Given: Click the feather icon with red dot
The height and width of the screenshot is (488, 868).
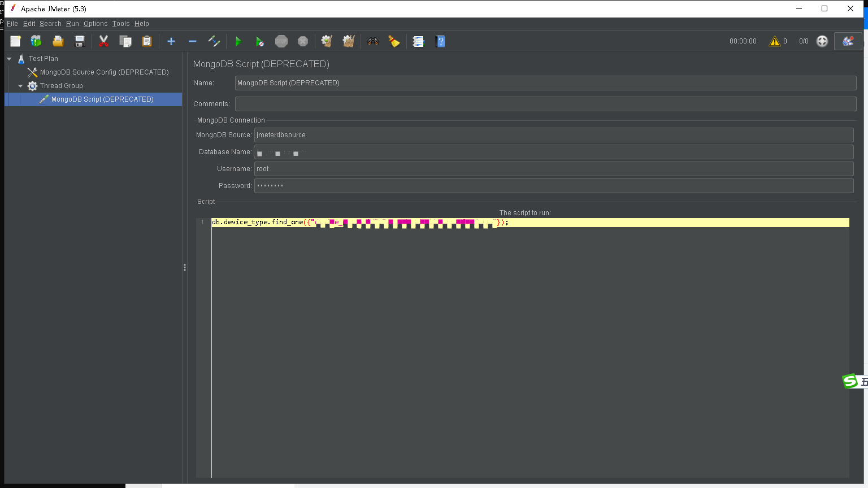Looking at the screenshot, I should coord(848,41).
